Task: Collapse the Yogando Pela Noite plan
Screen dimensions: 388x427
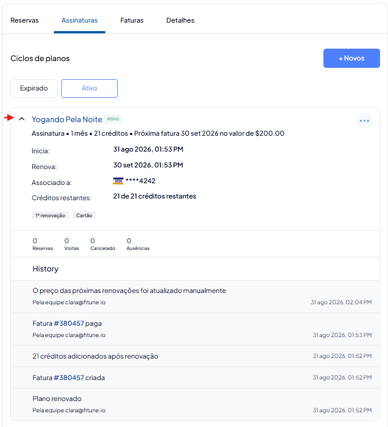Action: pos(22,119)
